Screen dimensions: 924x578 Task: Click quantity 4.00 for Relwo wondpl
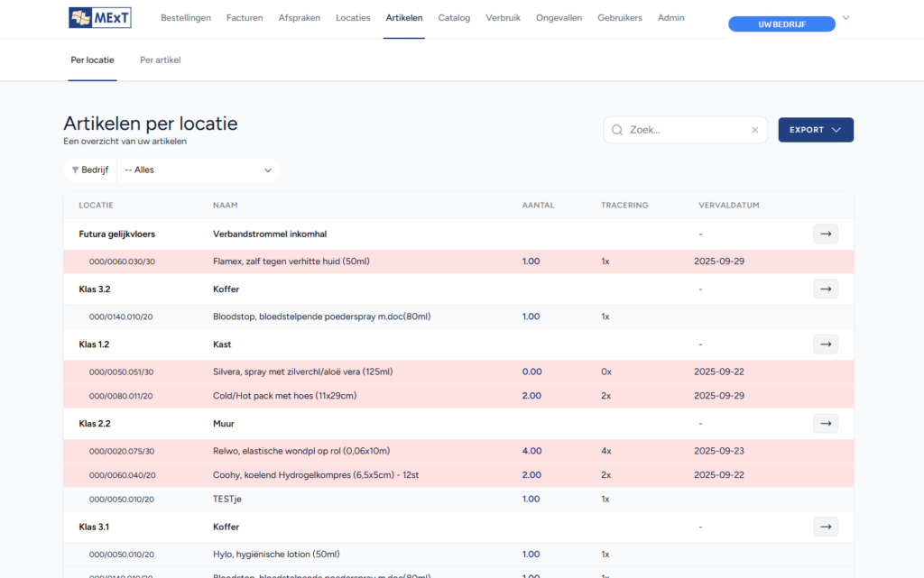pos(531,451)
